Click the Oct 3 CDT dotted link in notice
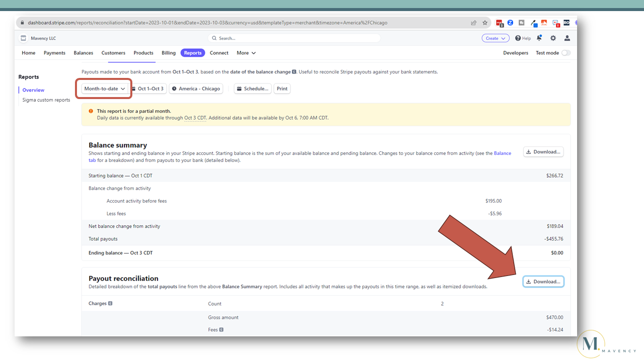This screenshot has height=362, width=644. [195, 118]
